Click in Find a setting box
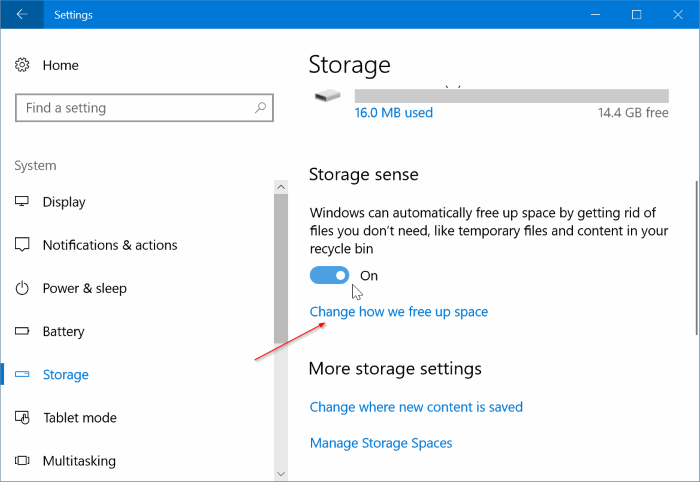The width and height of the screenshot is (700, 482). pyautogui.click(x=144, y=108)
